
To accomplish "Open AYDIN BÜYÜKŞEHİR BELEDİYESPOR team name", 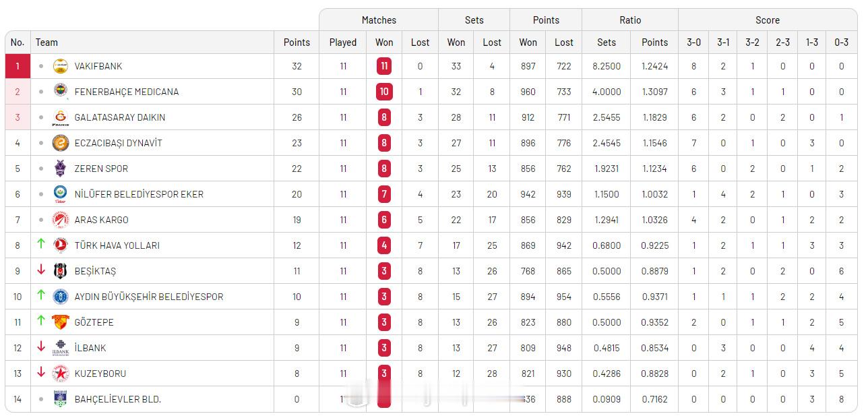I will coord(149,297).
